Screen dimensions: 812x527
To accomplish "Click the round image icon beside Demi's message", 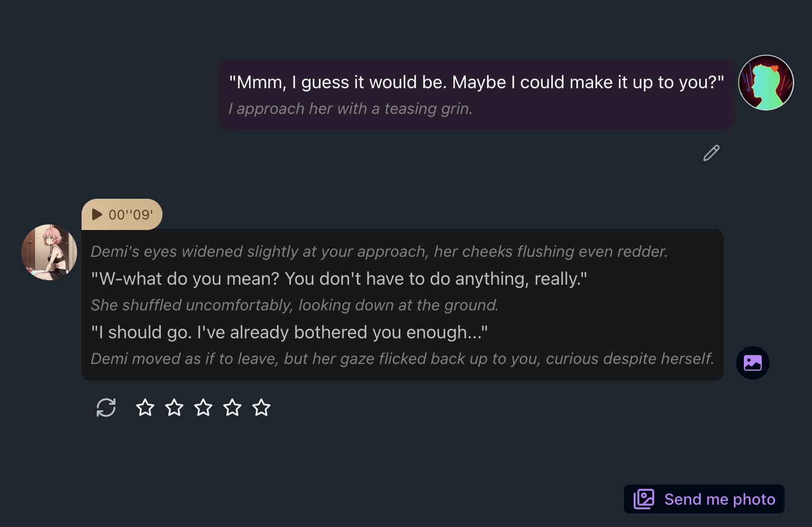I will pos(753,363).
